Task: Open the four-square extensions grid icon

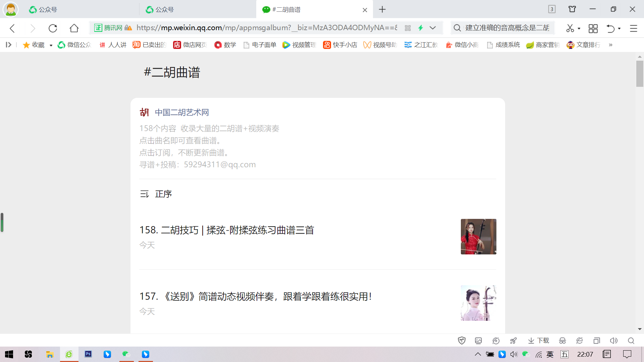Action: (x=593, y=28)
